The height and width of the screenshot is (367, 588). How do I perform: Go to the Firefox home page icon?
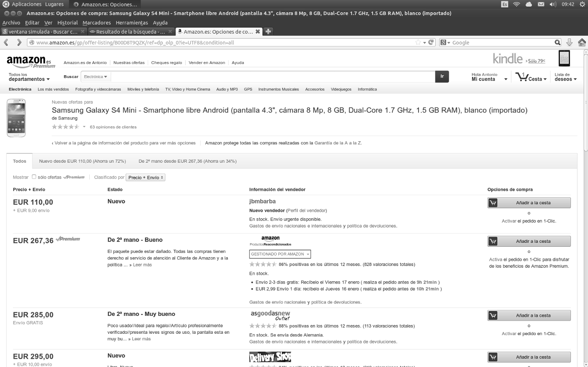[x=582, y=42]
